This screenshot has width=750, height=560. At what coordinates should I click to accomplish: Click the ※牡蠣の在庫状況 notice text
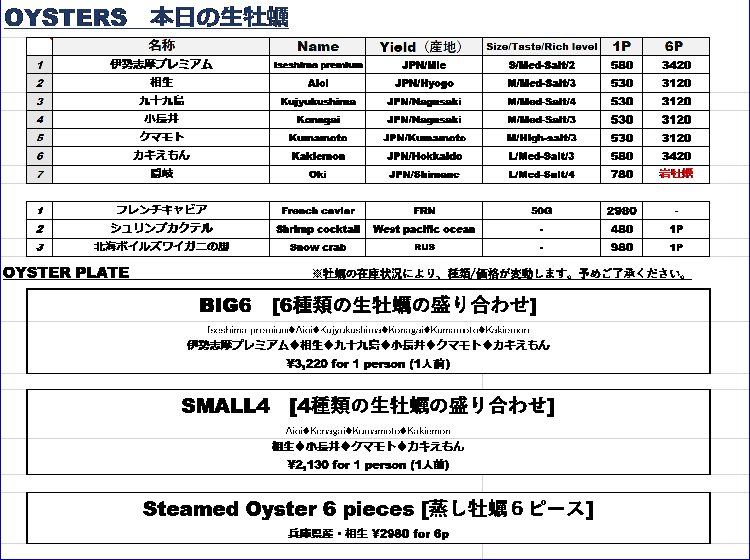[x=500, y=274]
